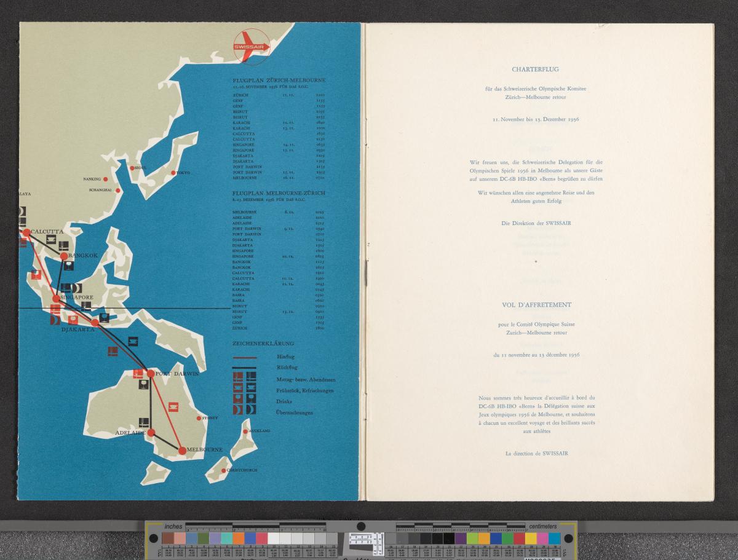
Task: Click the 'Frühstück, Erfrischungen' legend label
Action: (x=305, y=391)
